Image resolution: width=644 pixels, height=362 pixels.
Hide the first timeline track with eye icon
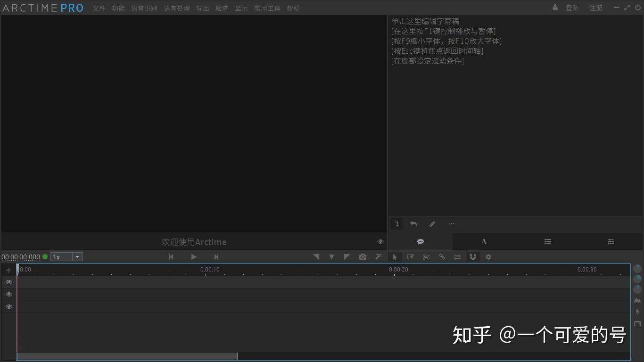pyautogui.click(x=8, y=282)
